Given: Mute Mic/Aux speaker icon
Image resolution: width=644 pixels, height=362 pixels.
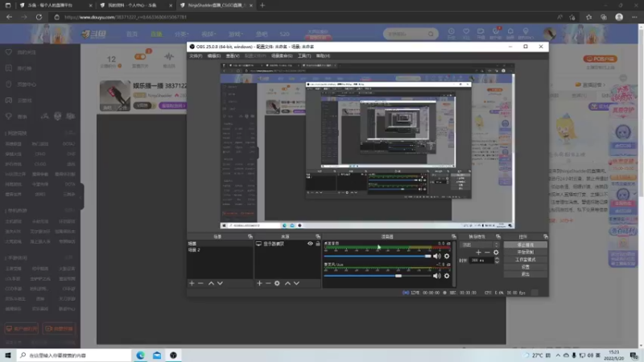Looking at the screenshot, I should coord(436,276).
